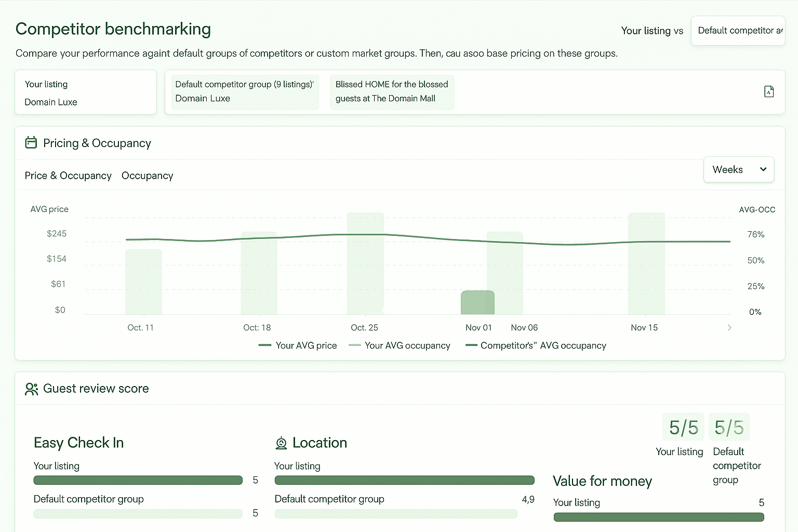Click the calendar icon beside Pricing & Occupancy
This screenshot has width=798, height=532.
(x=31, y=143)
